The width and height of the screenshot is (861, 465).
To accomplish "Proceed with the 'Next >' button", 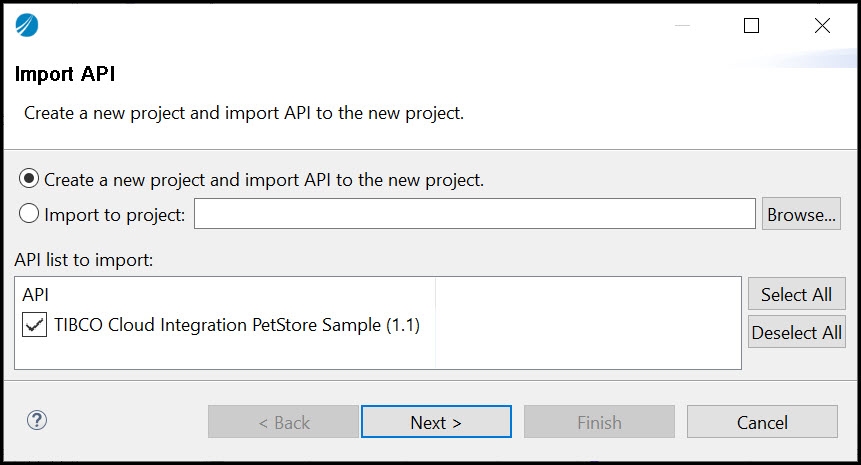I will (x=436, y=422).
